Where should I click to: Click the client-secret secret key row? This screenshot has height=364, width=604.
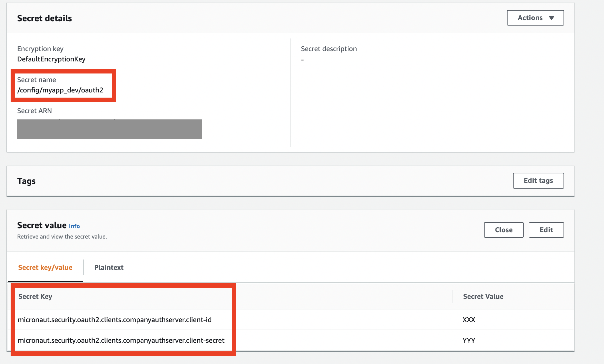[121, 340]
